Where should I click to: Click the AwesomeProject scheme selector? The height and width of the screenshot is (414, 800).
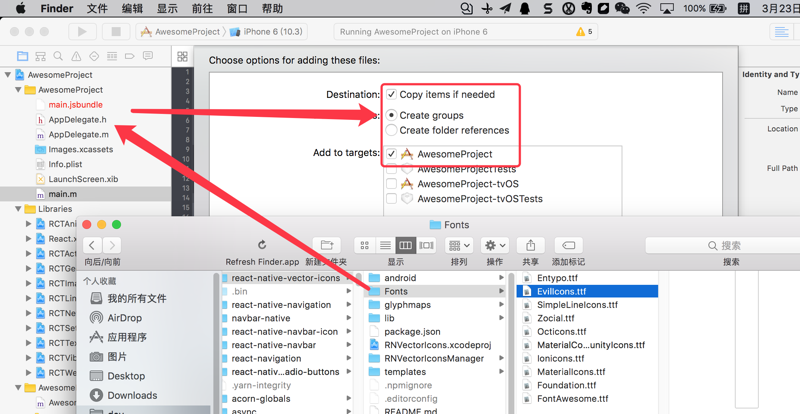tap(180, 32)
